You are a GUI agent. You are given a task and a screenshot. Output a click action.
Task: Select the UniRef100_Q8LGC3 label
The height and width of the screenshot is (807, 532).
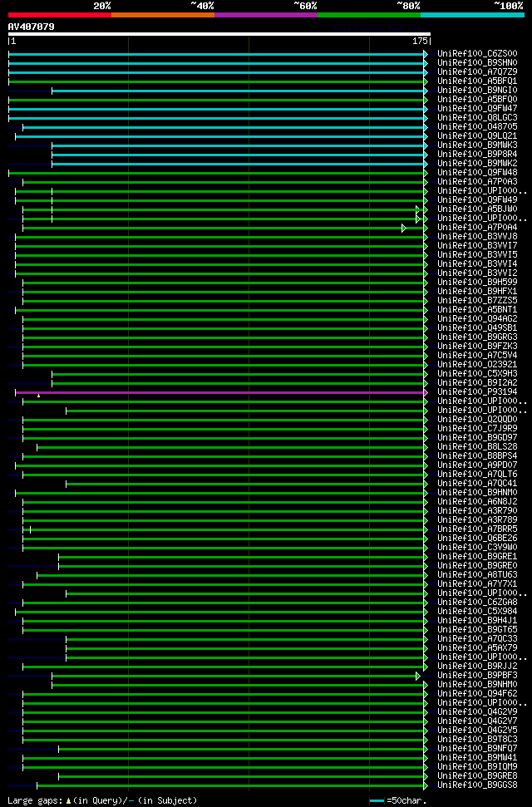477,118
